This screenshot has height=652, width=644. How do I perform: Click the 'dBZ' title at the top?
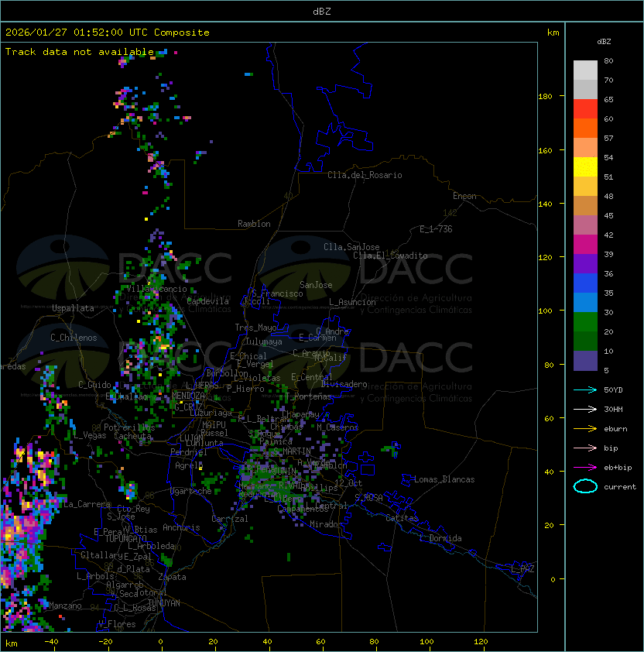point(322,12)
